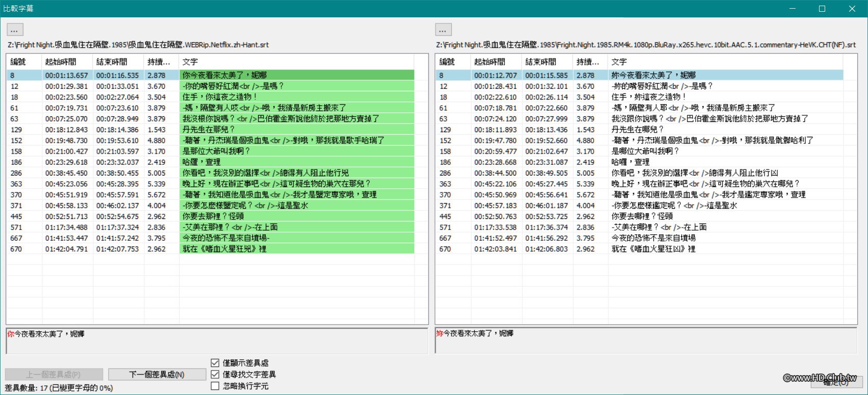
Task: Select start time 00:07:18.781
Action: pos(496,108)
